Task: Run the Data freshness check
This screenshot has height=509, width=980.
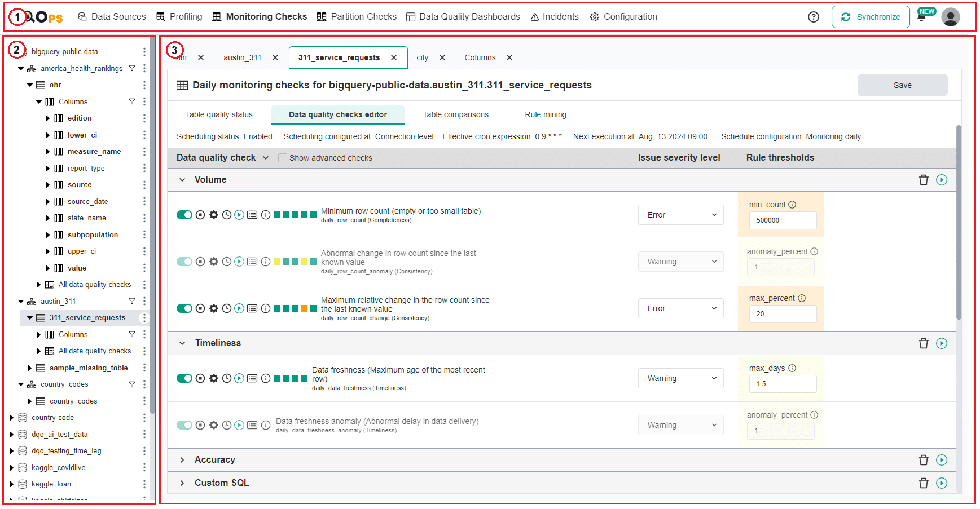Action: coord(239,378)
